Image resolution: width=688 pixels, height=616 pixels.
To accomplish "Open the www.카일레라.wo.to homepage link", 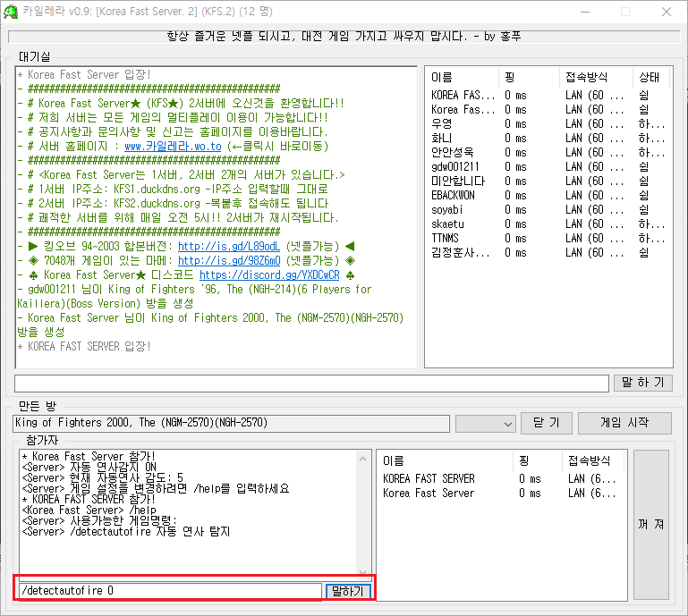I will 173,146.
